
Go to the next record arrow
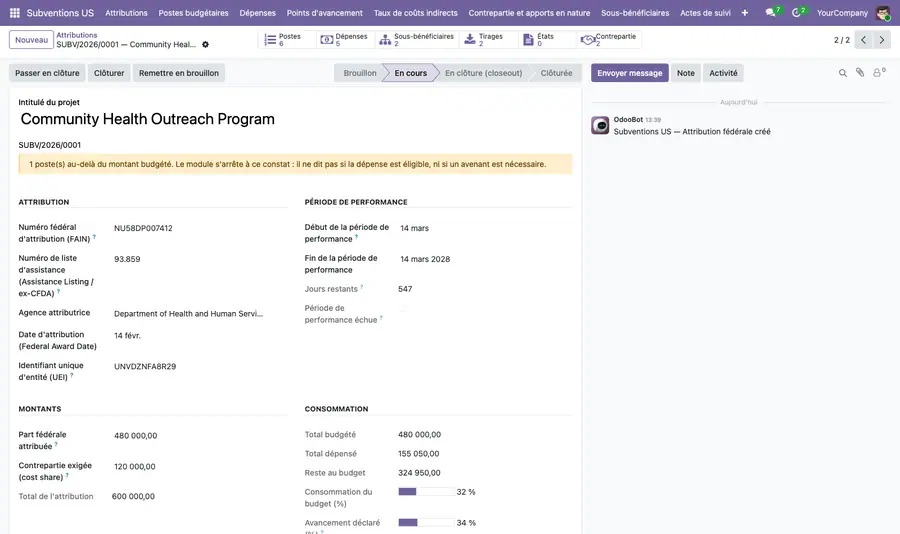point(882,40)
